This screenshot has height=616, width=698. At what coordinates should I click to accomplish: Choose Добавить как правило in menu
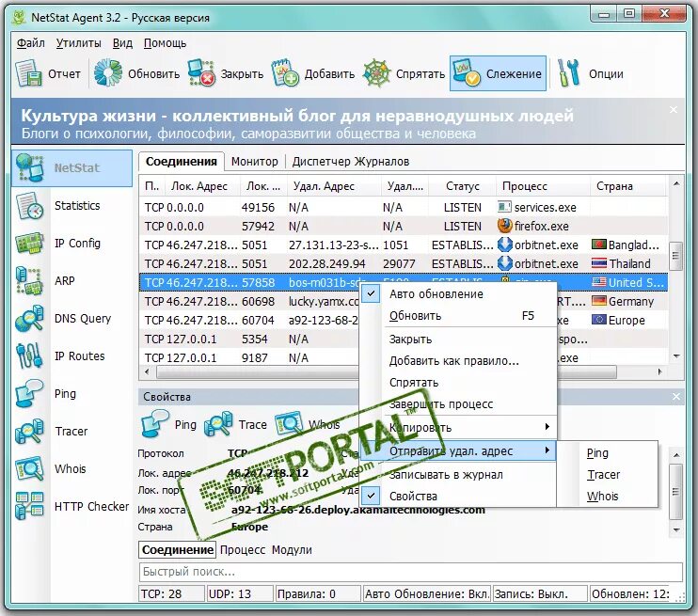click(458, 361)
